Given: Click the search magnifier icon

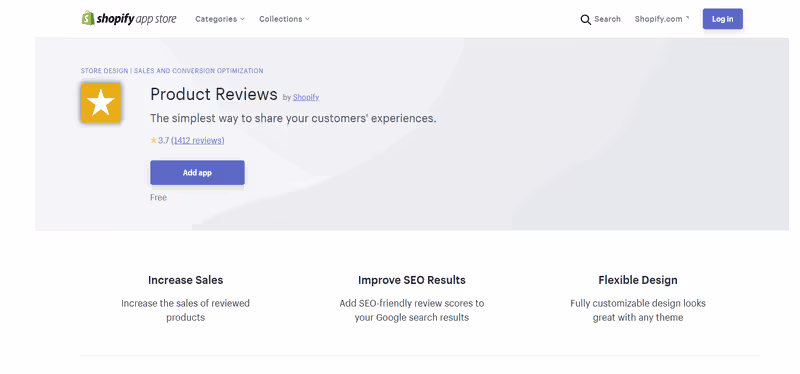Looking at the screenshot, I should (x=586, y=19).
